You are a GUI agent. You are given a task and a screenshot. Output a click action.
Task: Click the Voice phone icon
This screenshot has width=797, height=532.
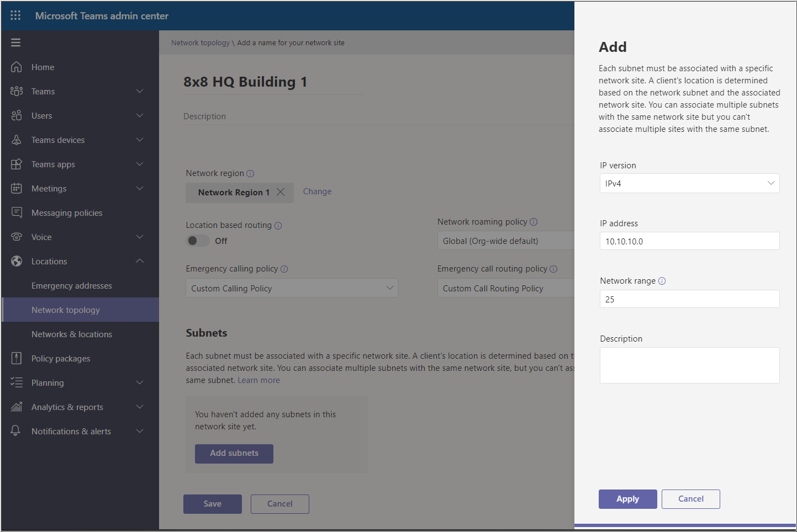(x=17, y=237)
